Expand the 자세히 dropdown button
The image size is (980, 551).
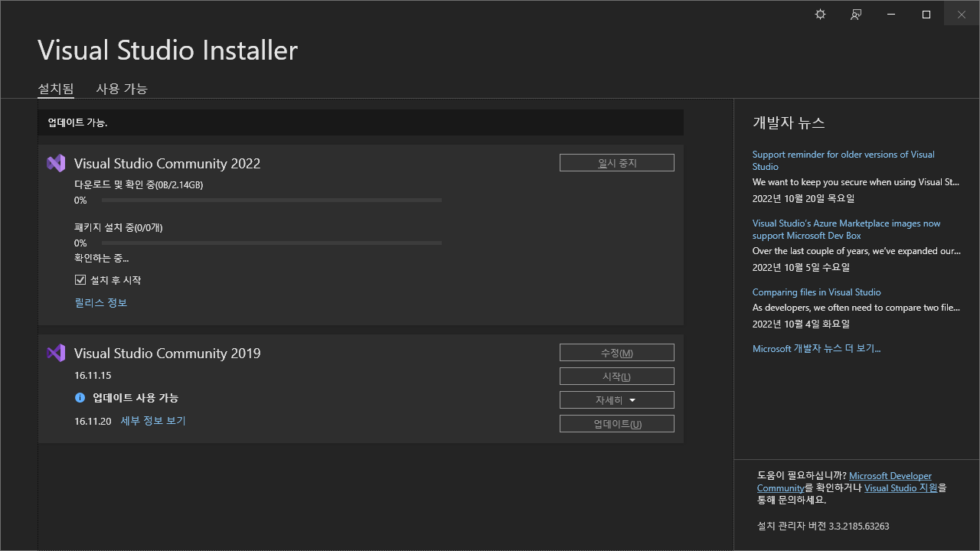click(617, 400)
